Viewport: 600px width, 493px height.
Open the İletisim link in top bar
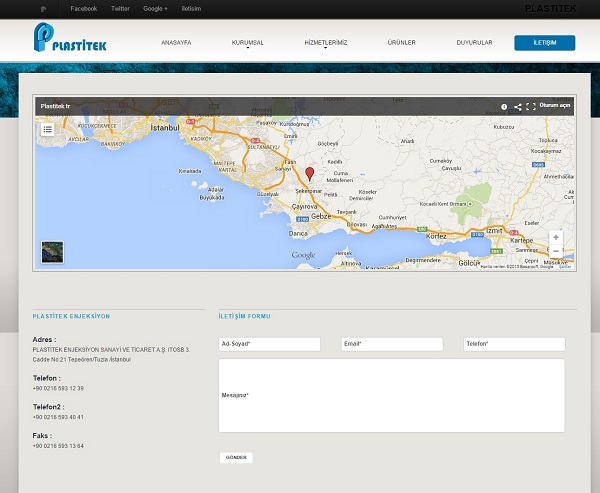(191, 8)
